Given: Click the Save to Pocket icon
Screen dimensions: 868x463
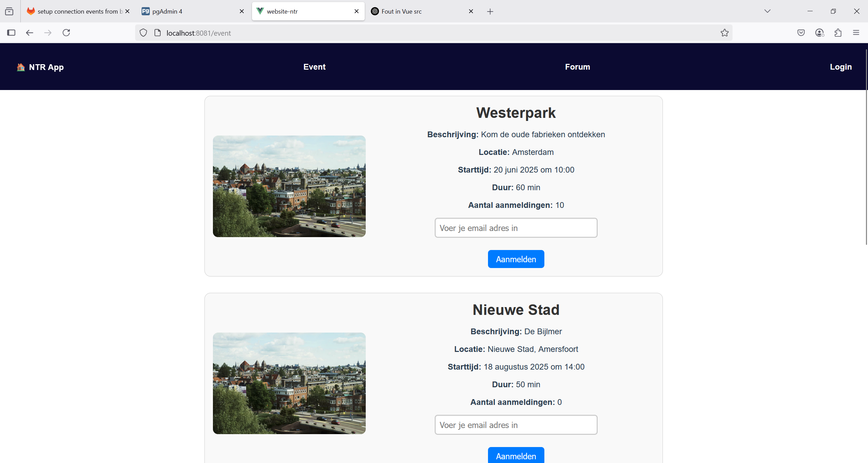Looking at the screenshot, I should 801,33.
